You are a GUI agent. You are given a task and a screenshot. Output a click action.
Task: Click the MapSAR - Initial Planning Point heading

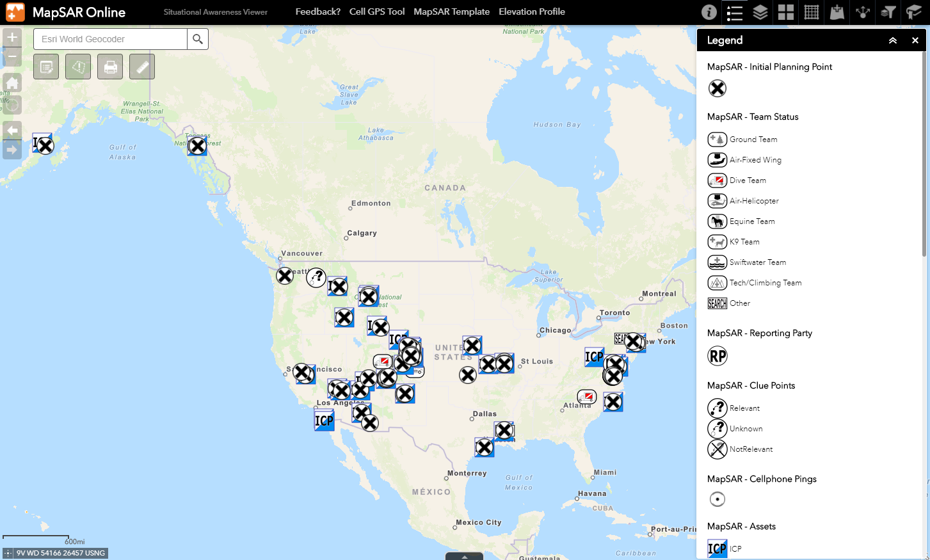(x=770, y=67)
